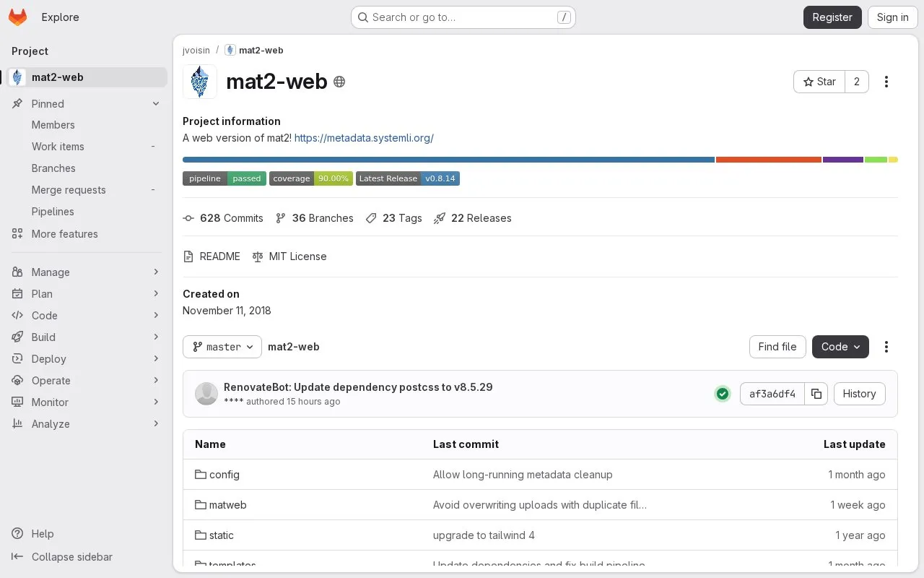This screenshot has height=578, width=924.
Task: Open the MIT License link
Action: [x=289, y=256]
